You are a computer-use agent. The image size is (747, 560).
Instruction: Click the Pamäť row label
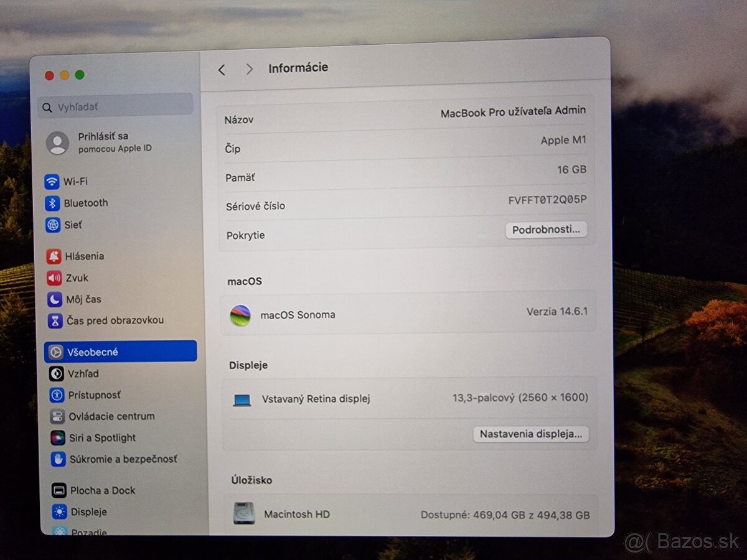(x=240, y=178)
